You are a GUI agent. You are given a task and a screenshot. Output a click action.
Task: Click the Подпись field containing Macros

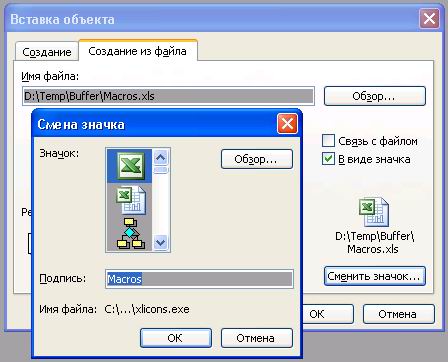pos(199,279)
